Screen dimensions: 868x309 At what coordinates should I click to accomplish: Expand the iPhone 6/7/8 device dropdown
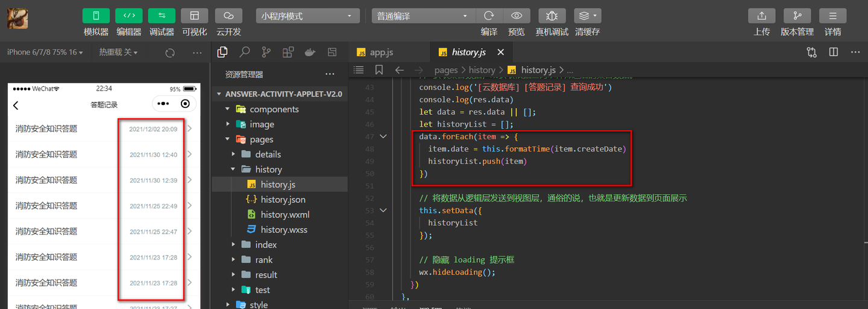(x=45, y=53)
